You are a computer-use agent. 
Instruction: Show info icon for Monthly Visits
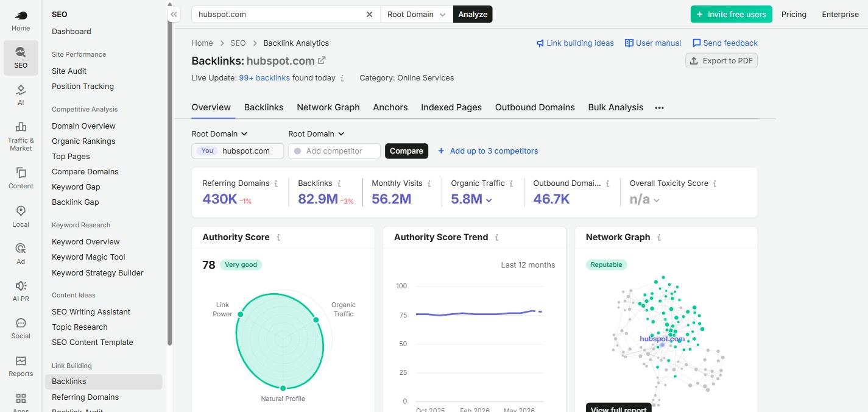429,183
